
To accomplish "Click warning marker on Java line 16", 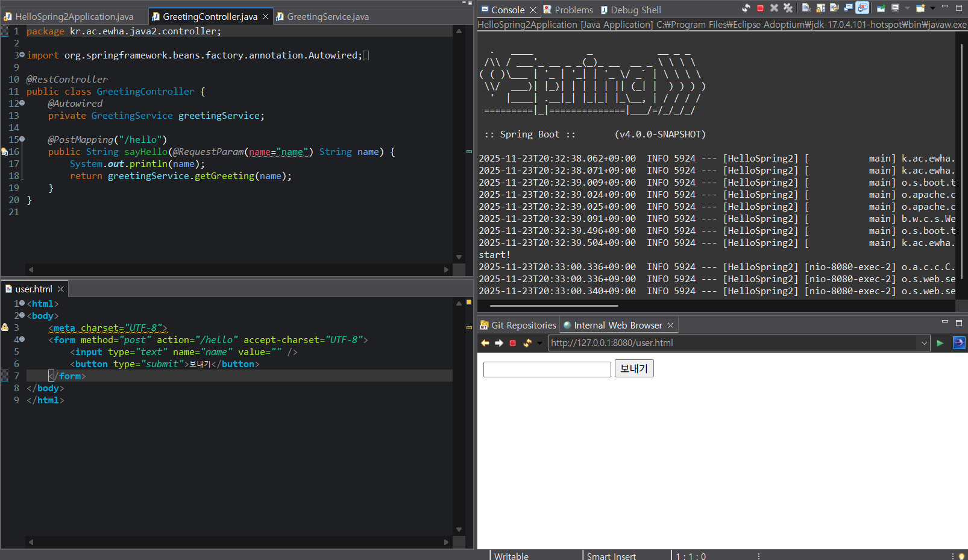I will [4, 152].
